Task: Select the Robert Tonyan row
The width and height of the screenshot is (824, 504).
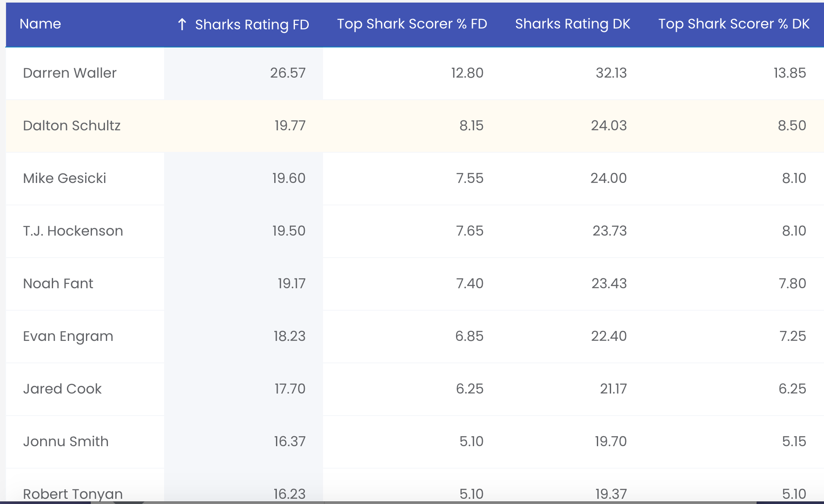Action: point(415,486)
